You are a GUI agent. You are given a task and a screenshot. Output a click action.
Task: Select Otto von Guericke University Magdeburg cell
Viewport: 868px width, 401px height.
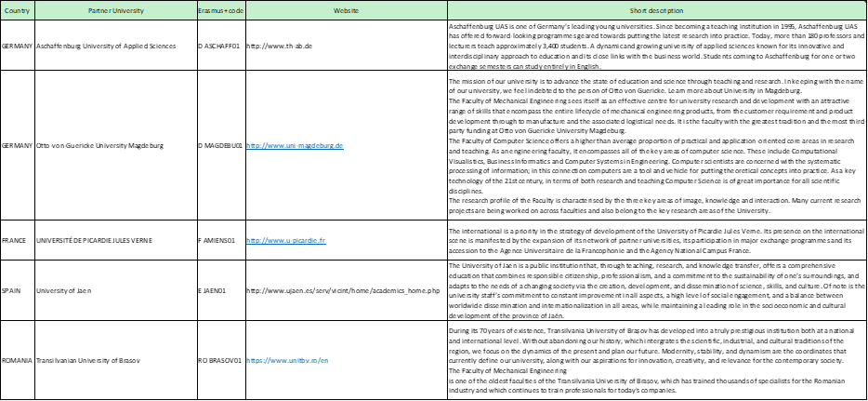[115, 145]
